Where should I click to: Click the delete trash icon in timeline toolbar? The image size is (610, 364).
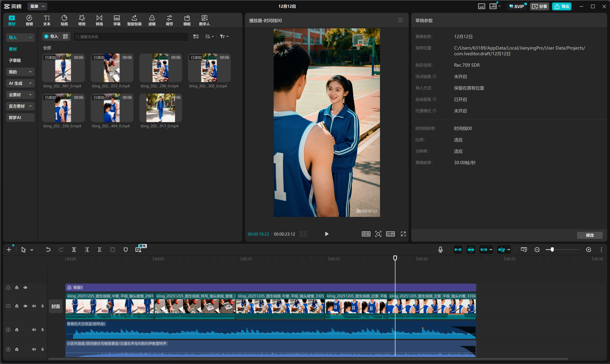point(113,250)
